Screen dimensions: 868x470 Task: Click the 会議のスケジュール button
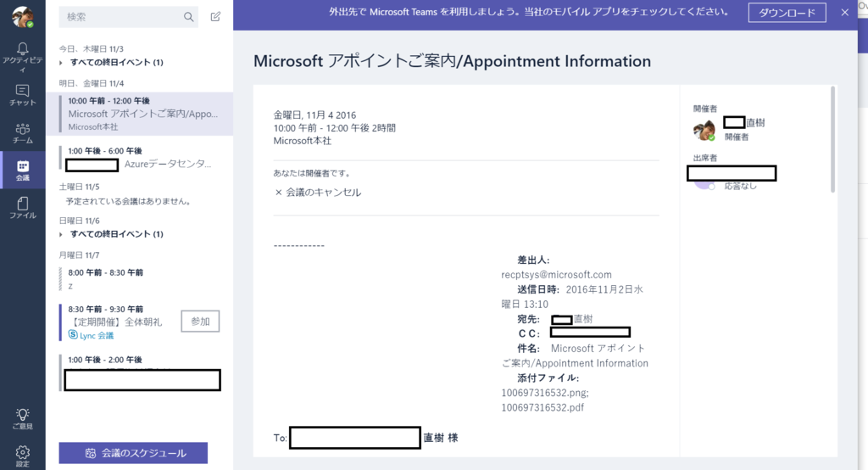click(133, 453)
